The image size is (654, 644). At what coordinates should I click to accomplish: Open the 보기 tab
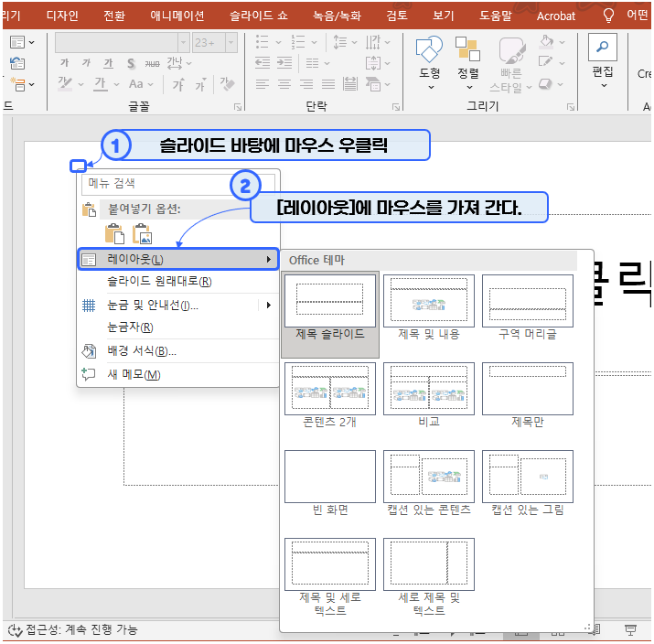[443, 16]
